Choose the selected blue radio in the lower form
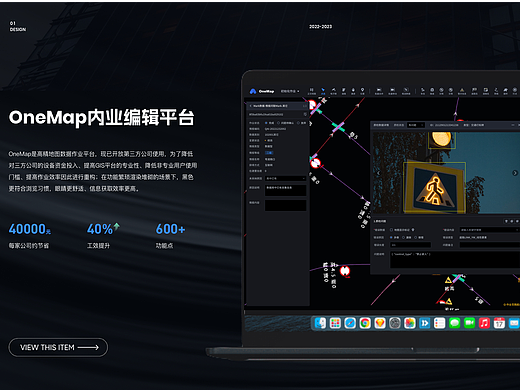520x390 pixels. coord(391,237)
